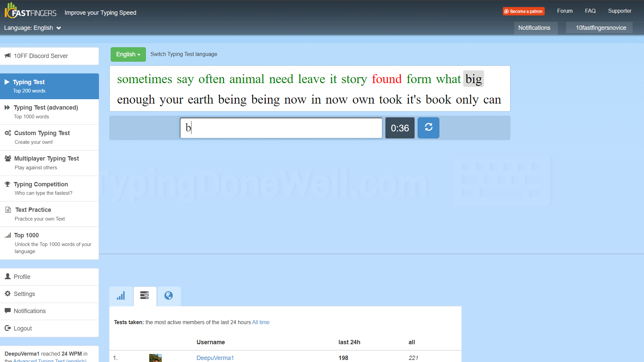The height and width of the screenshot is (362, 644).
Task: Click the typing input text field
Action: pyautogui.click(x=281, y=128)
